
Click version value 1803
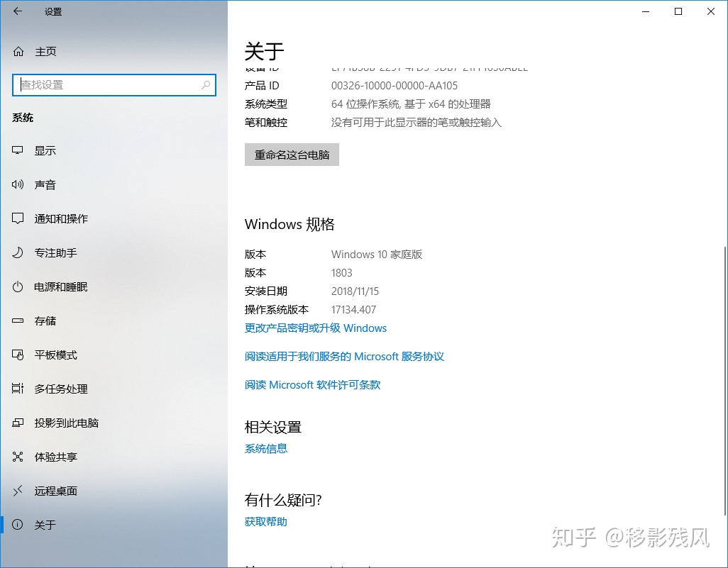click(342, 273)
